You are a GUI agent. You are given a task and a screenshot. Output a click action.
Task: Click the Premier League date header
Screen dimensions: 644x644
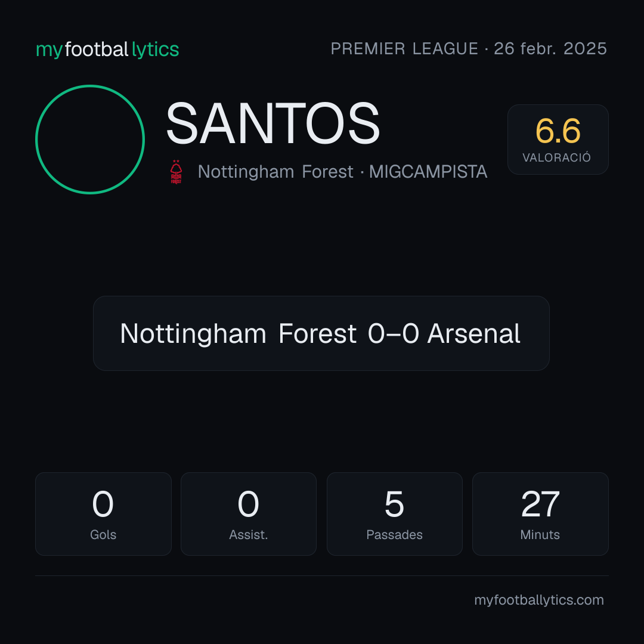coord(469,48)
